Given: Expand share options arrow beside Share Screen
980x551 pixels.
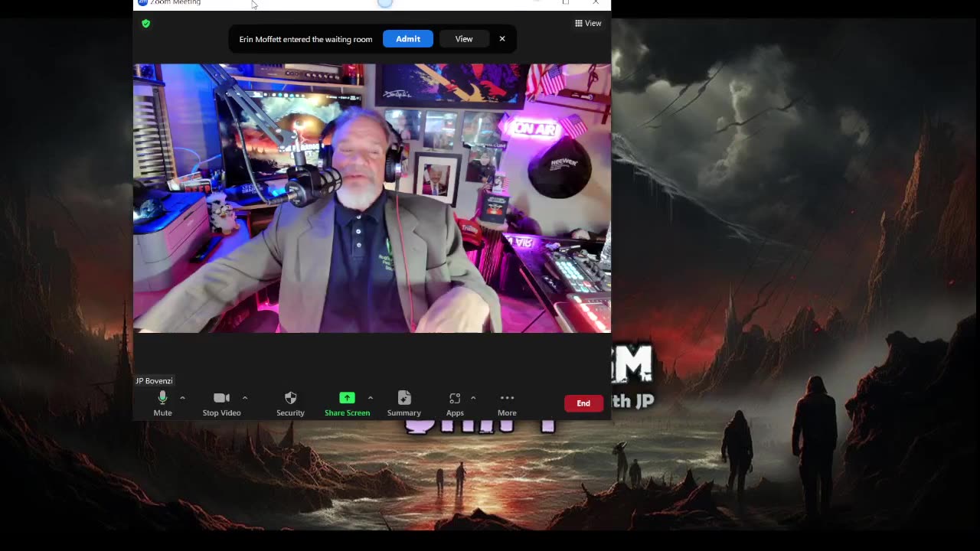Looking at the screenshot, I should tap(371, 398).
